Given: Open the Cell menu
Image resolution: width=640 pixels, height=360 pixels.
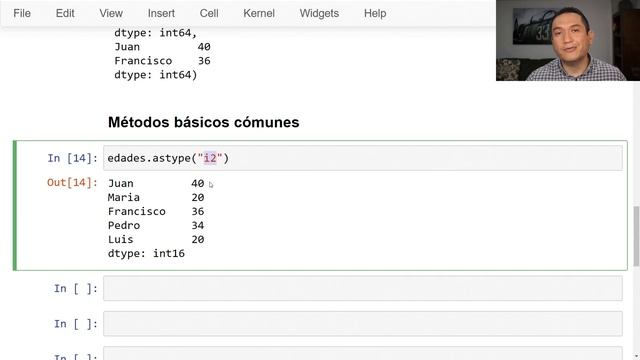Looking at the screenshot, I should point(209,13).
